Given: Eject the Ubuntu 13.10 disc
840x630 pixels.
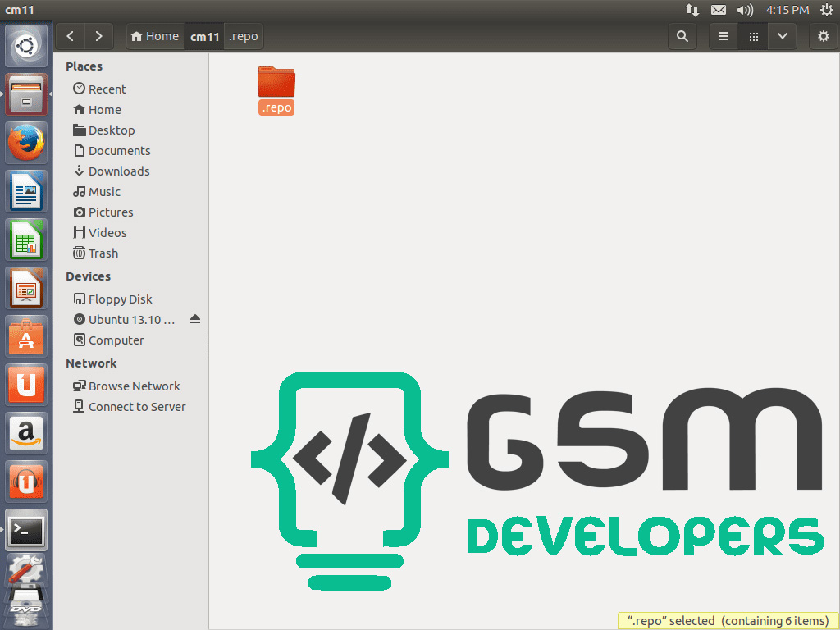Looking at the screenshot, I should tap(195, 319).
